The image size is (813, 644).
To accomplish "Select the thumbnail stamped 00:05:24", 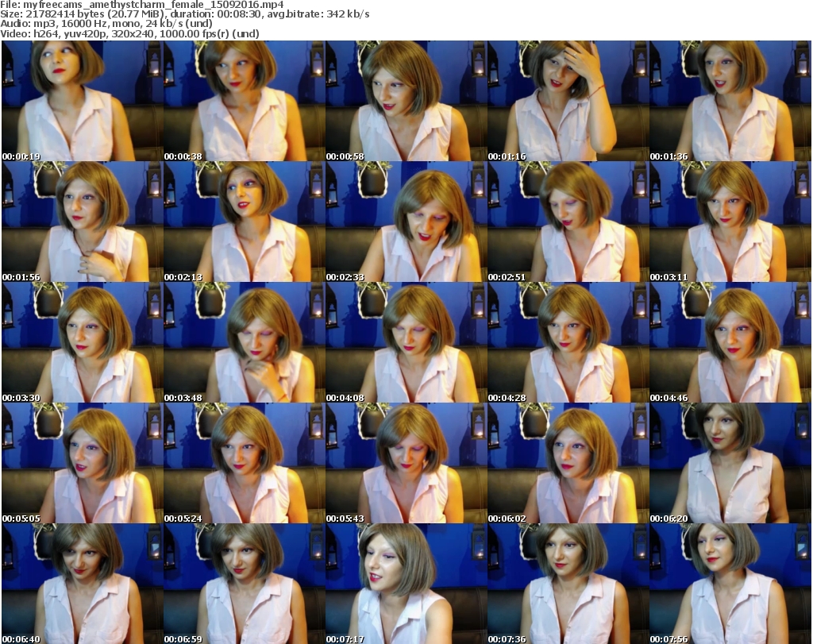I will pyautogui.click(x=245, y=463).
